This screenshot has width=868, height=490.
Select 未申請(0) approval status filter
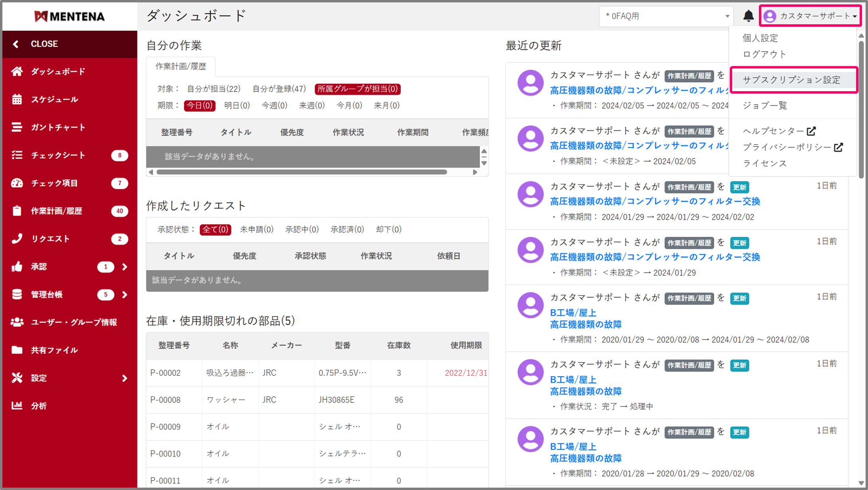click(257, 229)
